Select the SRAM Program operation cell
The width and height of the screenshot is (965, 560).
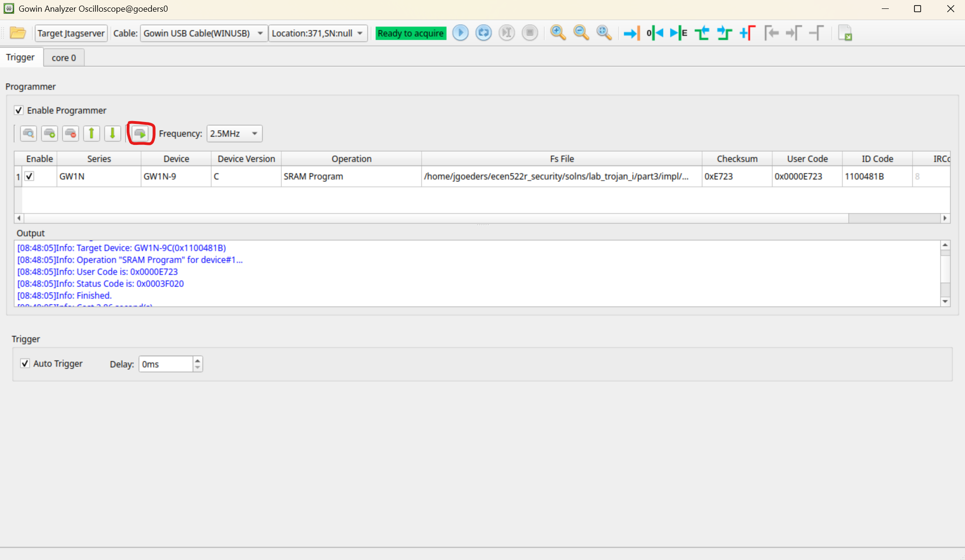[x=352, y=176]
